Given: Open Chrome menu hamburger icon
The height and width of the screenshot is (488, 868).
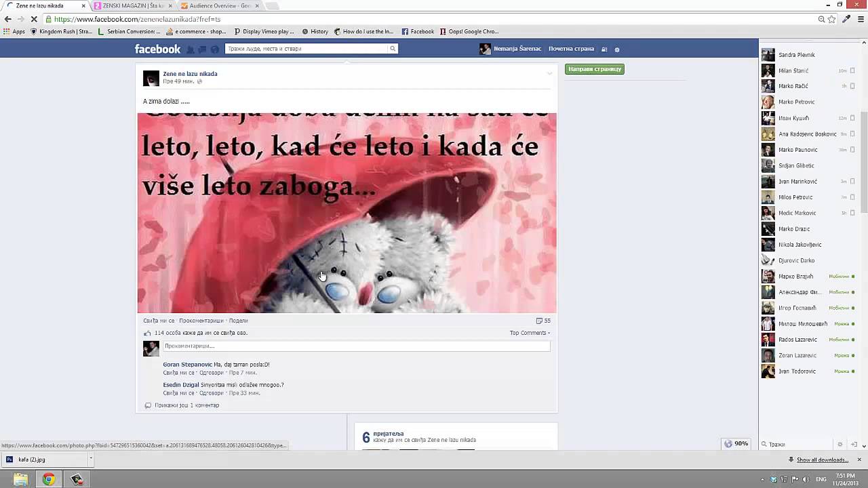Looking at the screenshot, I should 861,19.
